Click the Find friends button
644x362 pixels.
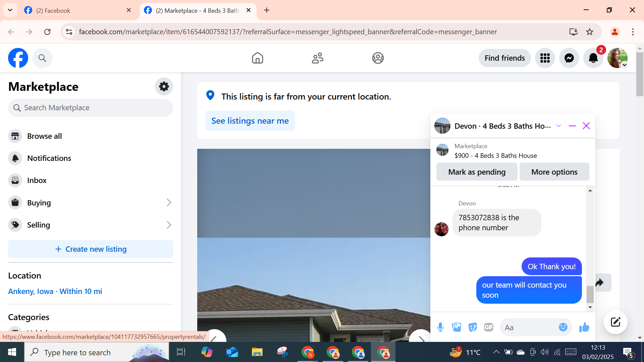pos(504,58)
